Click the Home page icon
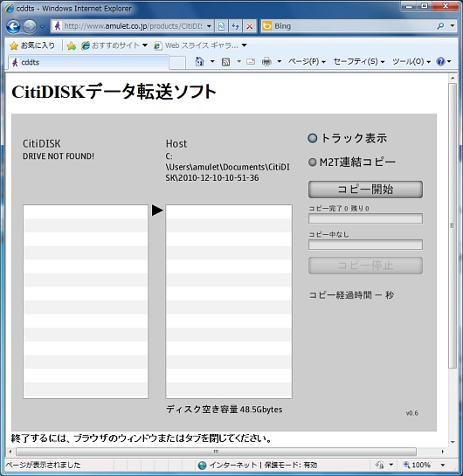The width and height of the screenshot is (463, 476). tap(199, 62)
